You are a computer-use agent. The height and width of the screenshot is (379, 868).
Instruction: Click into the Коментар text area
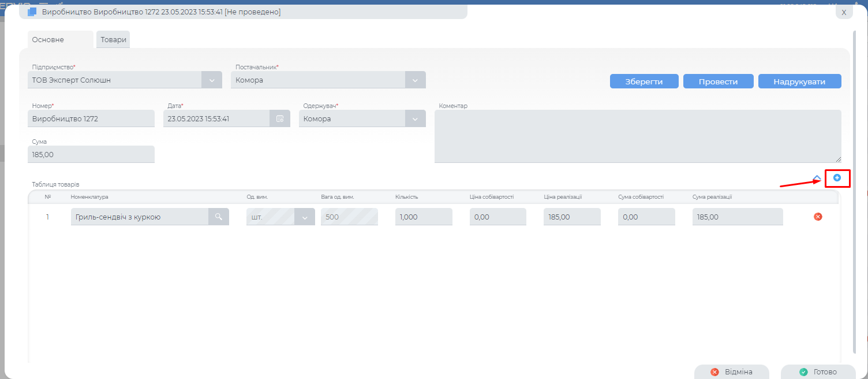pos(637,136)
